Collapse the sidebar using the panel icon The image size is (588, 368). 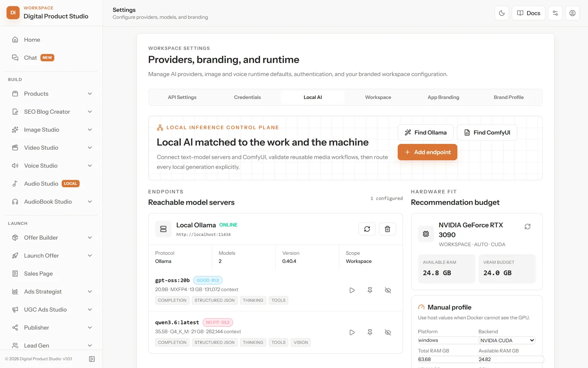tap(92, 359)
